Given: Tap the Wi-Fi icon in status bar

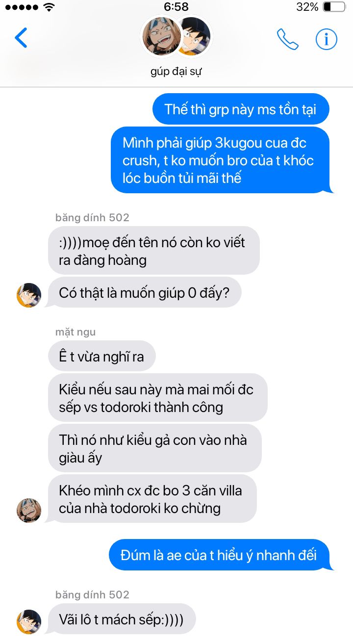Looking at the screenshot, I should (x=49, y=7).
